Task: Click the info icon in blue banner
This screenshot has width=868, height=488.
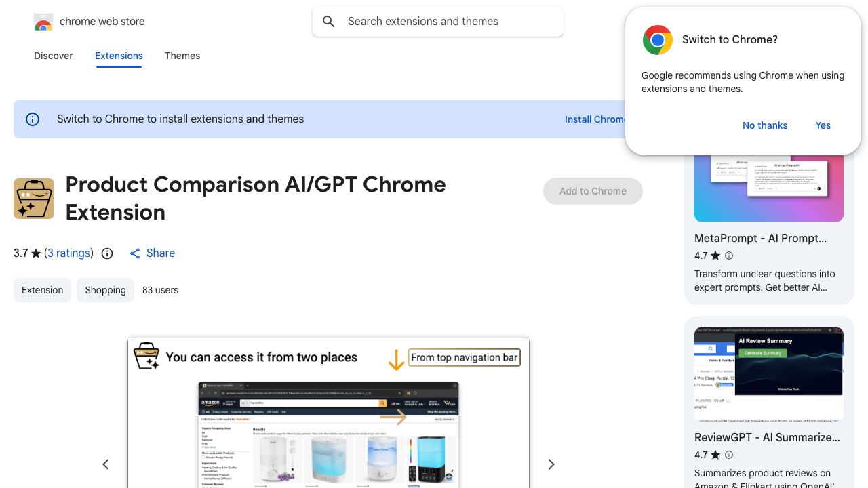Action: [33, 119]
